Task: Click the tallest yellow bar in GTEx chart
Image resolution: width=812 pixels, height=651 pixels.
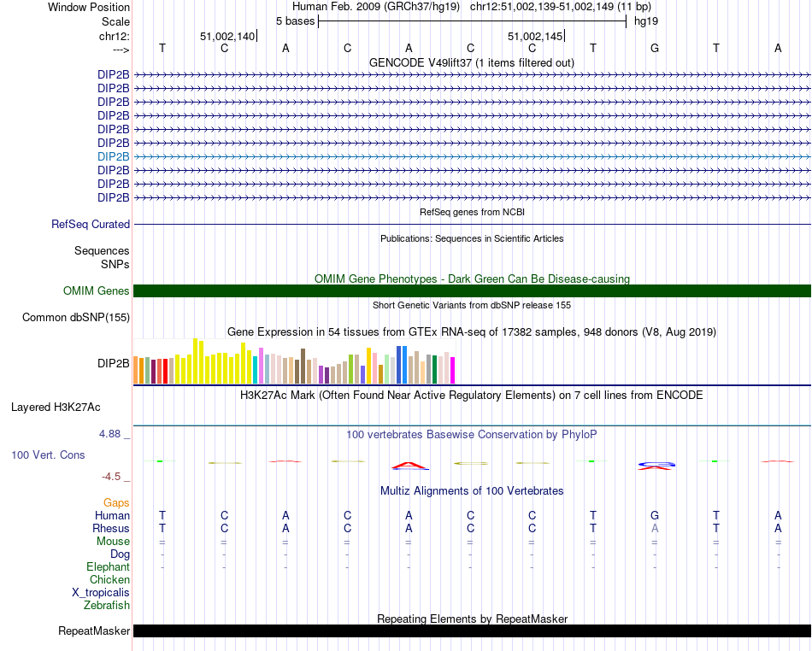Action: point(195,361)
